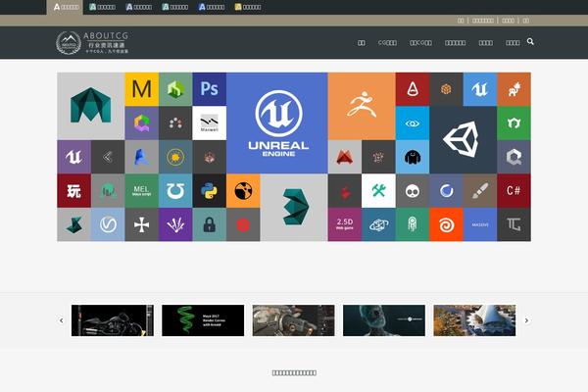The image size is (588, 392).
Task: Open the orange ZBrush tile
Action: coord(362,106)
